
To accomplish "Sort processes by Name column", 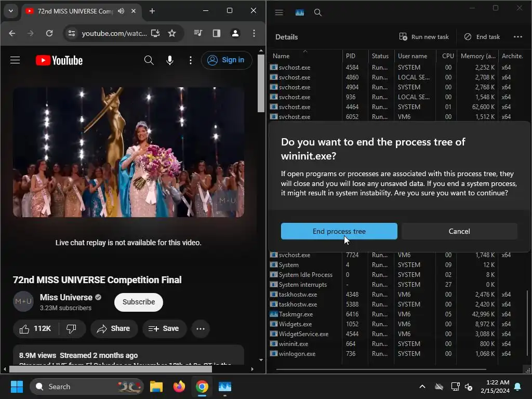I will click(305, 56).
